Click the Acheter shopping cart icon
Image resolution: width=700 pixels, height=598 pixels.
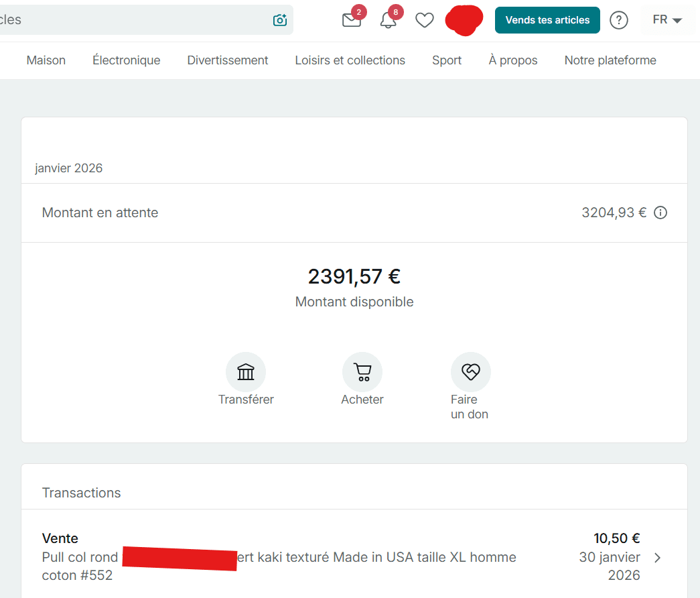pos(362,372)
